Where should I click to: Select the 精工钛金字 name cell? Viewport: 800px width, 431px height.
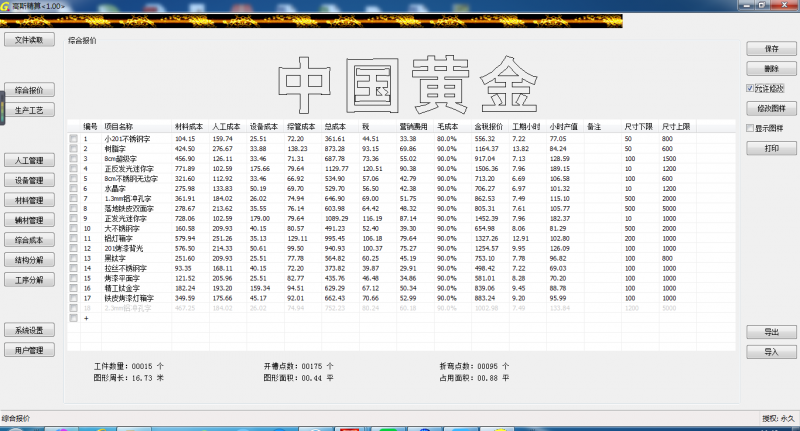click(122, 288)
